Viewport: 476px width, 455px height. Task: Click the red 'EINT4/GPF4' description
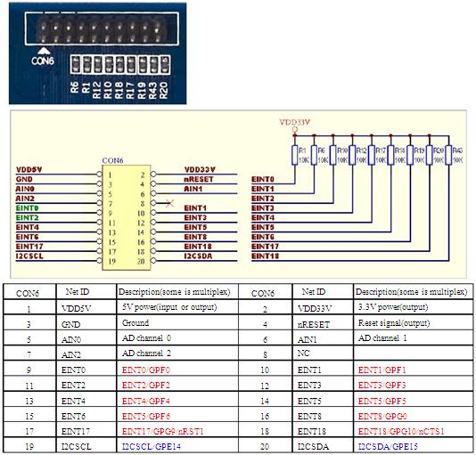click(146, 401)
